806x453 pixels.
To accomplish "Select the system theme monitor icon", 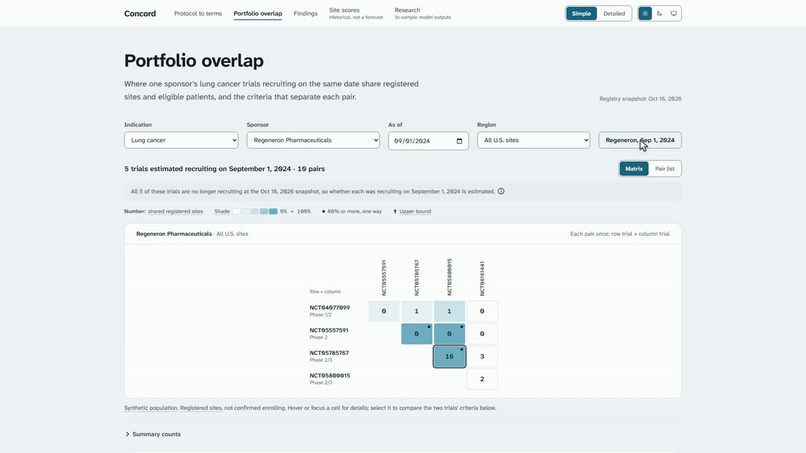I will coord(673,13).
